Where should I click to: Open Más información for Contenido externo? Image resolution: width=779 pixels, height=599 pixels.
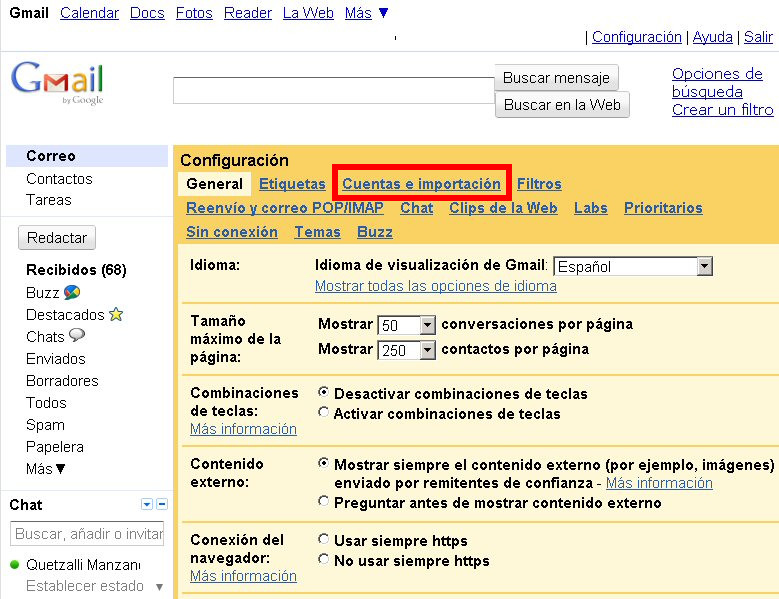(659, 483)
